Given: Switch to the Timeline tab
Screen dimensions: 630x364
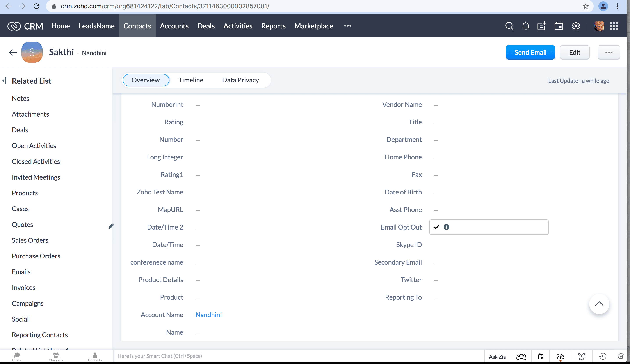Looking at the screenshot, I should 191,80.
